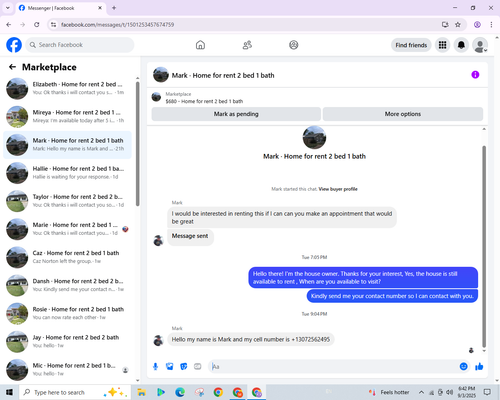Click Mark's avatar beside Message sent
The height and width of the screenshot is (400, 500).
158,240
